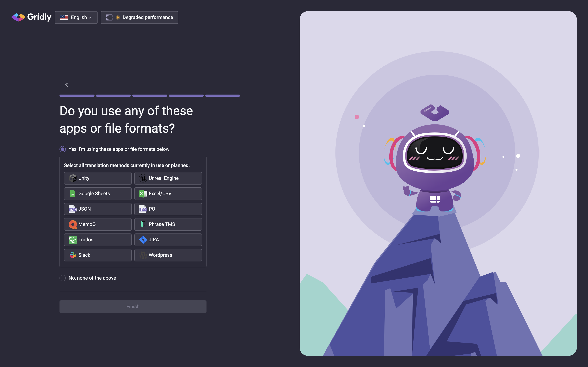This screenshot has height=367, width=588.
Task: Choose the Phrase TMS option
Action: tap(168, 224)
